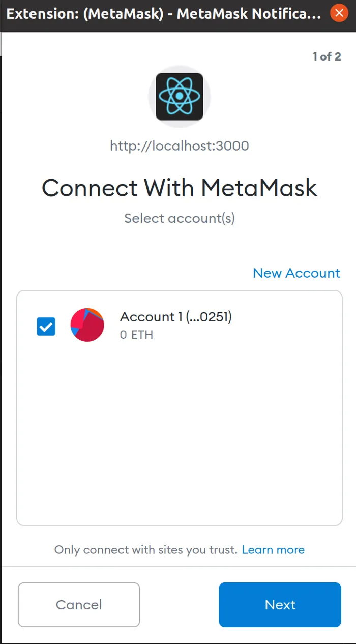Click the 0 ETH balance label

click(136, 335)
